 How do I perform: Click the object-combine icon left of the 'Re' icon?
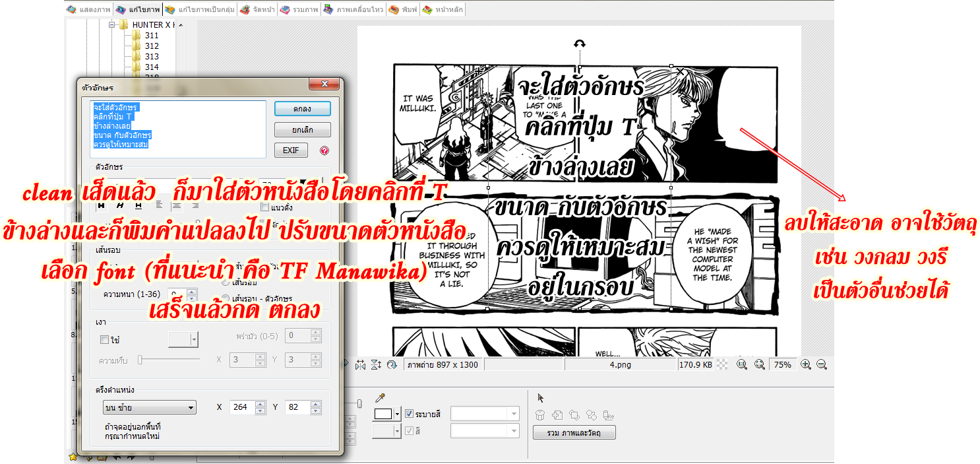(592, 415)
